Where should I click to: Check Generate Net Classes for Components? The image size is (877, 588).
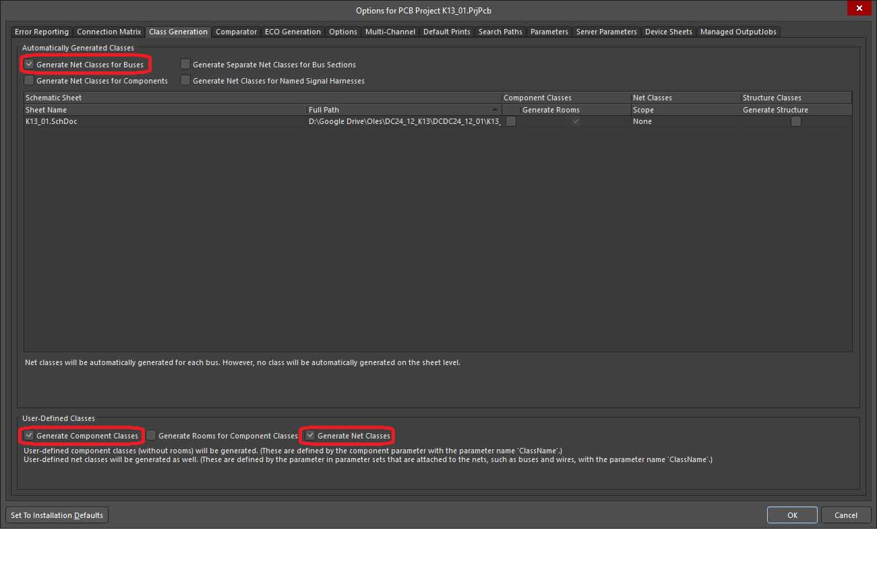tap(30, 81)
